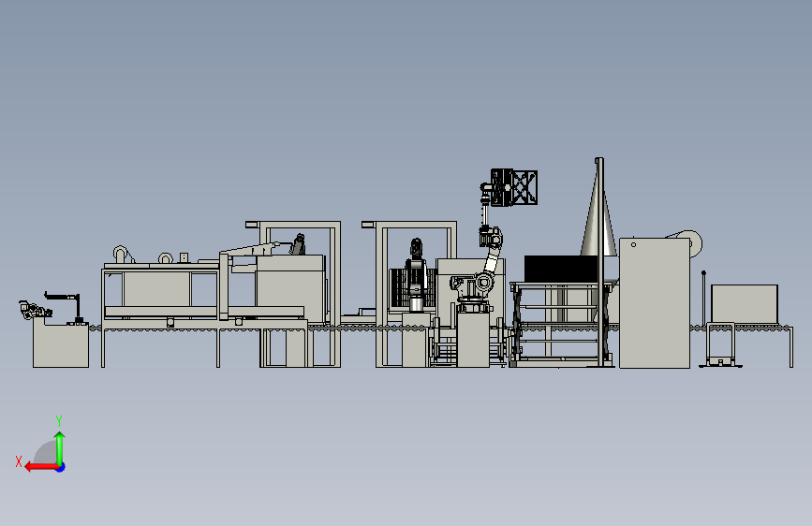Click the green Y axis arrow on triad
This screenshot has height=526, width=812.
point(60,447)
